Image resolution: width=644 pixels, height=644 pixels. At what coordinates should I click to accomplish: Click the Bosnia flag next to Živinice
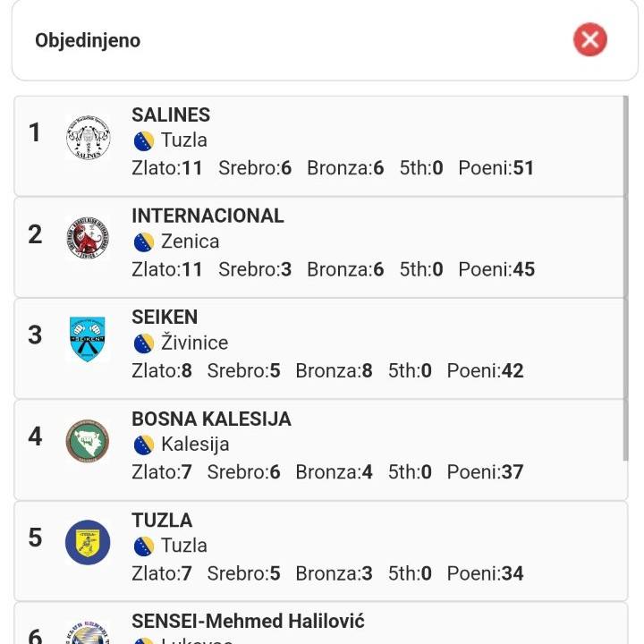click(144, 343)
